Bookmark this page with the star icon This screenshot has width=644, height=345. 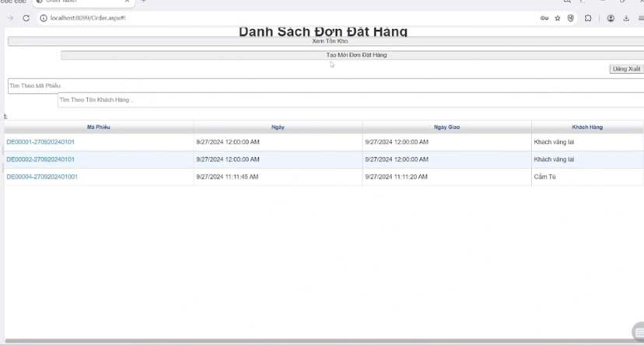(x=558, y=18)
